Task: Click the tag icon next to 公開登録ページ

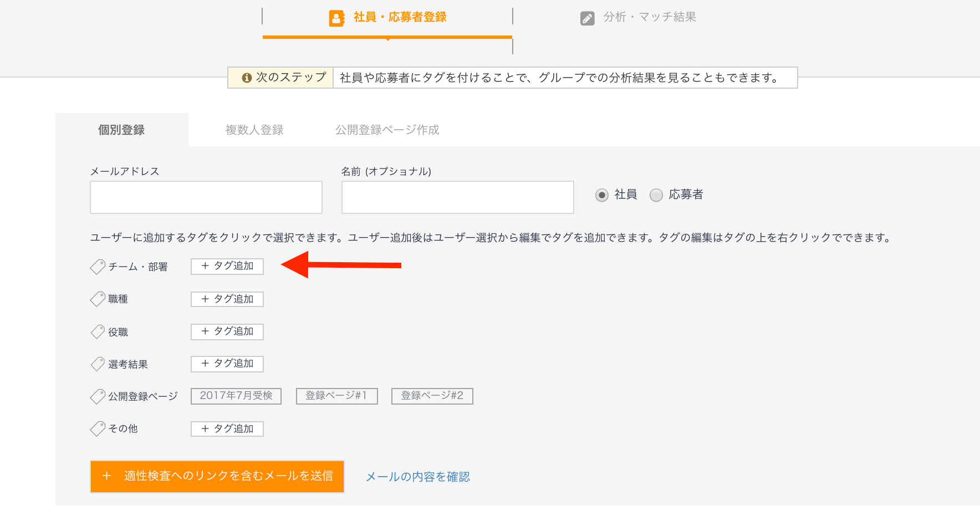Action: coord(98,396)
